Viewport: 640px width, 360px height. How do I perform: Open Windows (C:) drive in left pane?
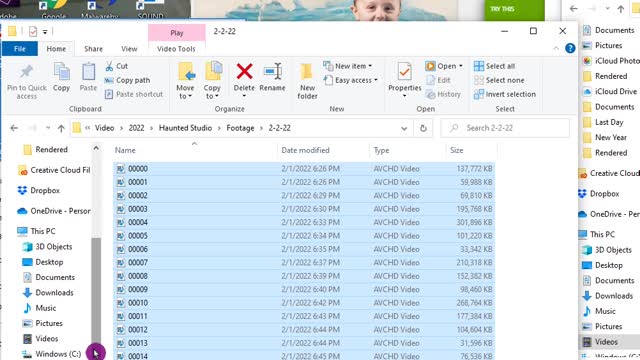click(52, 354)
